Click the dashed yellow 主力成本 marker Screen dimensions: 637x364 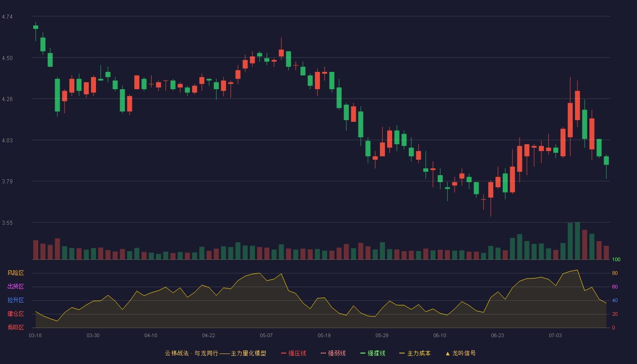point(402,353)
